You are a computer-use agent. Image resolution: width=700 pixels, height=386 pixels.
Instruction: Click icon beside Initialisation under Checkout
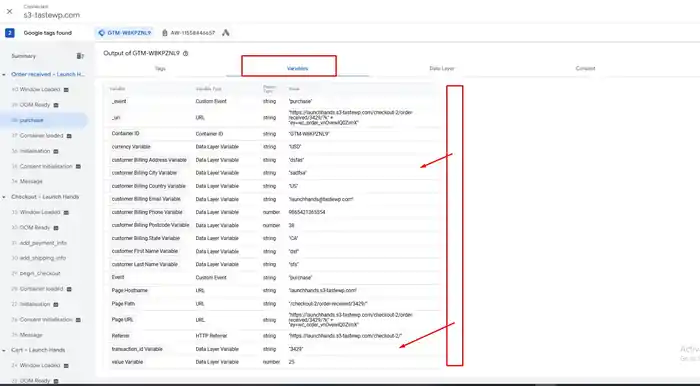pyautogui.click(x=56, y=304)
